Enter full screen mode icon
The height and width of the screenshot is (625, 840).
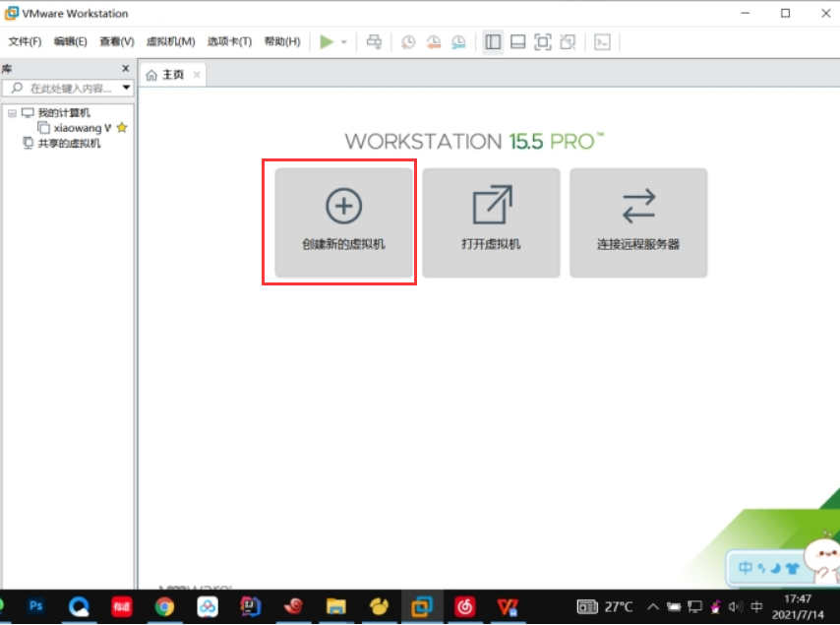(543, 41)
